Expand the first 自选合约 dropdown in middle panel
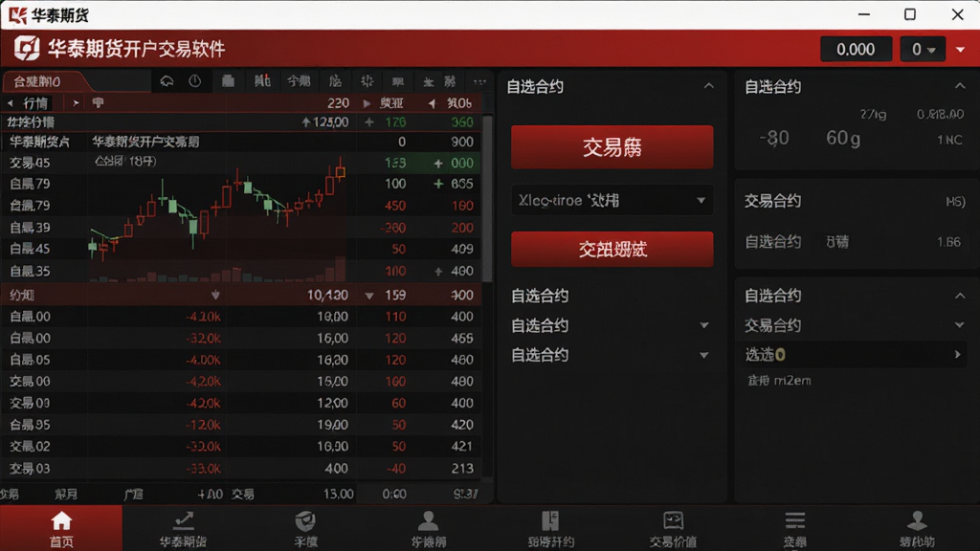This screenshot has width=980, height=551. pos(703,325)
